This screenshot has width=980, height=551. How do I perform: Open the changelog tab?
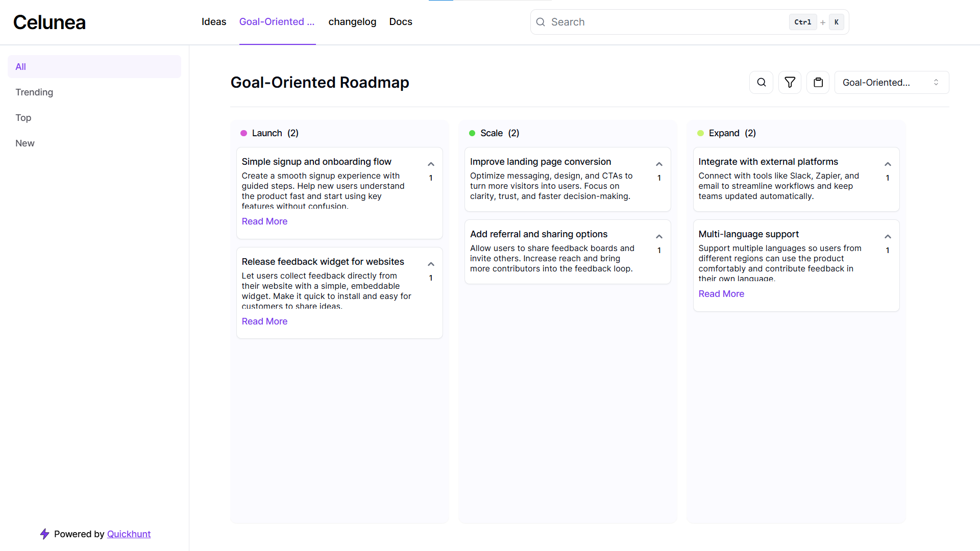(352, 22)
